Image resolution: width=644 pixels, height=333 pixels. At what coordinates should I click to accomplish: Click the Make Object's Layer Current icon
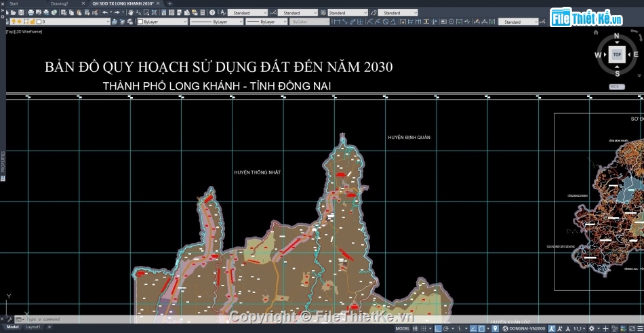point(115,22)
